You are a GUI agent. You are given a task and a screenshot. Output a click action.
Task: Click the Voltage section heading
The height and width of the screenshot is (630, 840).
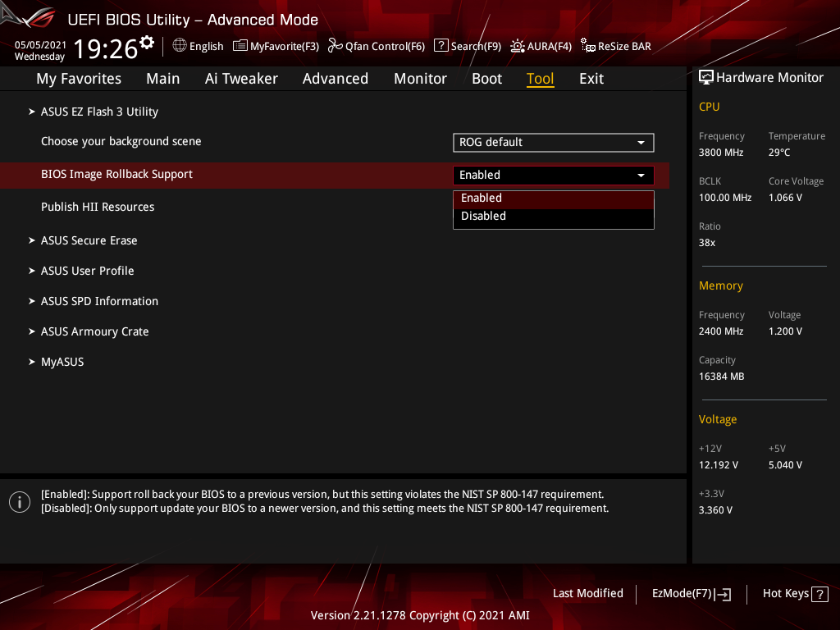pyautogui.click(x=717, y=419)
